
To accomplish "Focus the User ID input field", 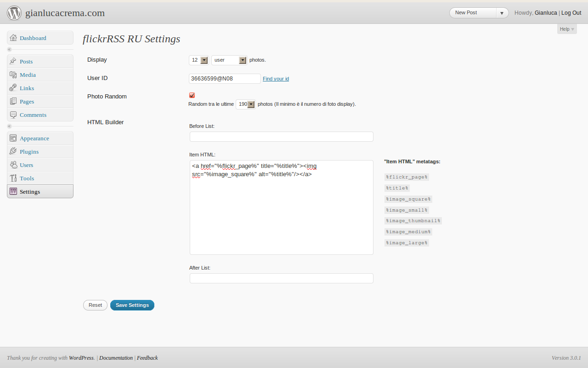I will [225, 79].
